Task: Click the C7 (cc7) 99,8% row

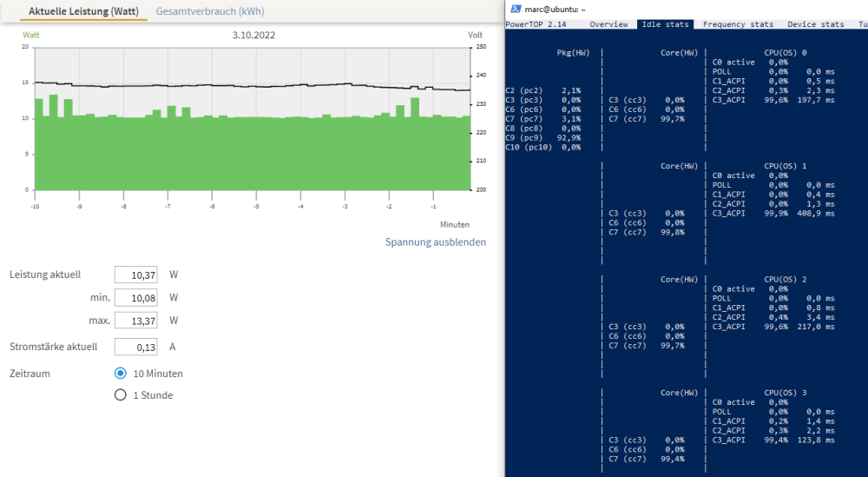Action: pos(647,233)
